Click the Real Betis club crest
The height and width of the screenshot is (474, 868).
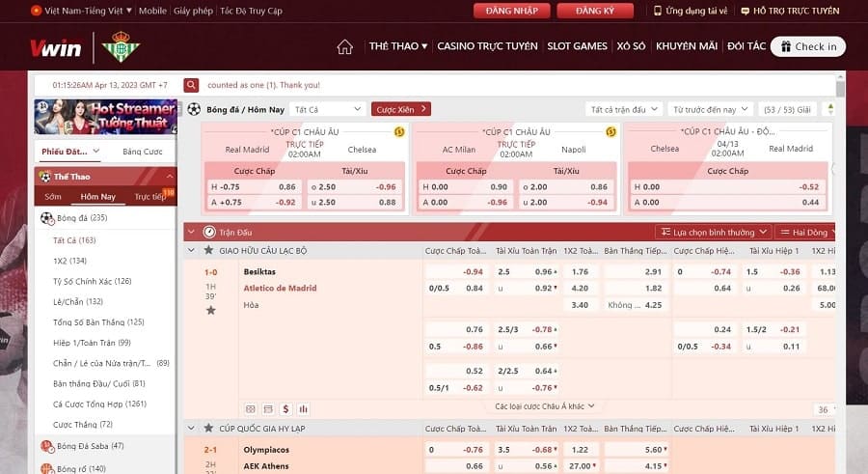click(x=121, y=46)
